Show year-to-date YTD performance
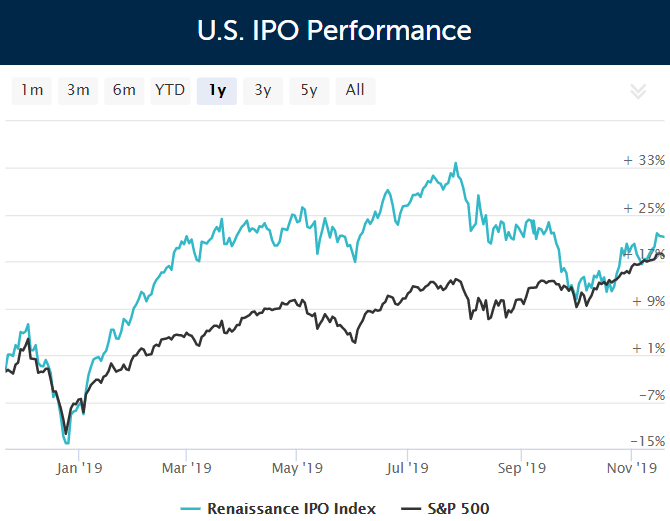 click(x=170, y=90)
